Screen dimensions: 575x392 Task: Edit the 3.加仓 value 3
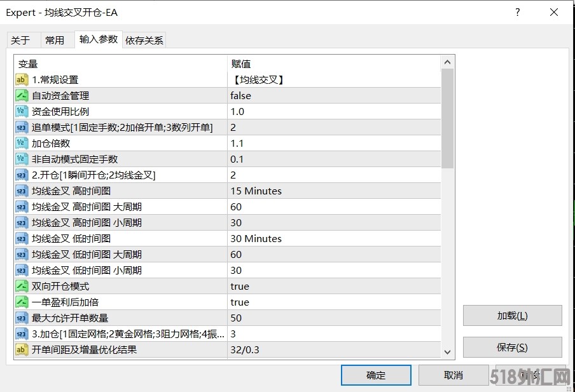tap(334, 334)
